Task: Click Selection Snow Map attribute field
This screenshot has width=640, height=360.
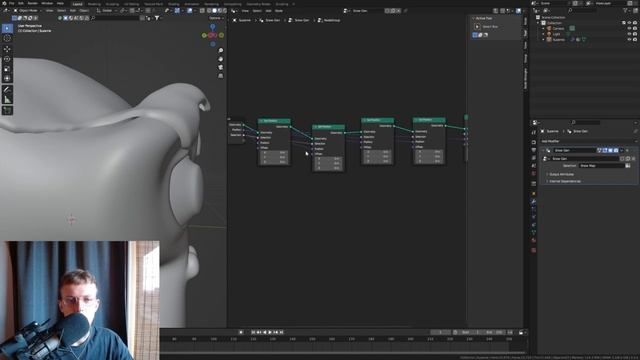Action: pos(601,166)
